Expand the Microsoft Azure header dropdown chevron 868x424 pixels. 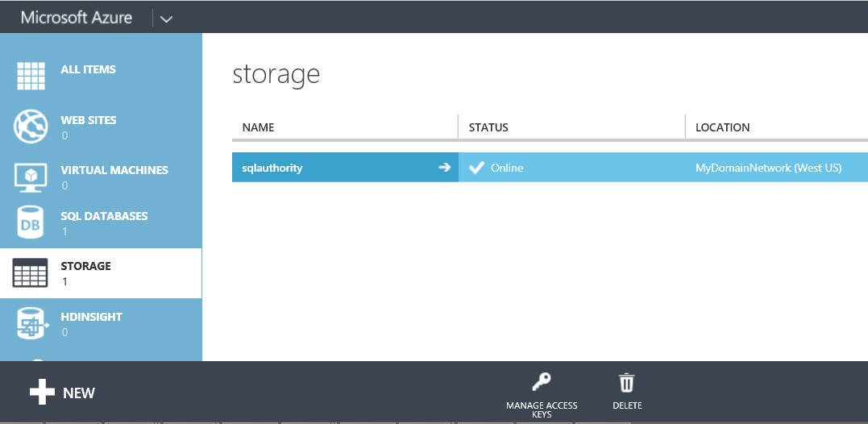click(x=166, y=19)
